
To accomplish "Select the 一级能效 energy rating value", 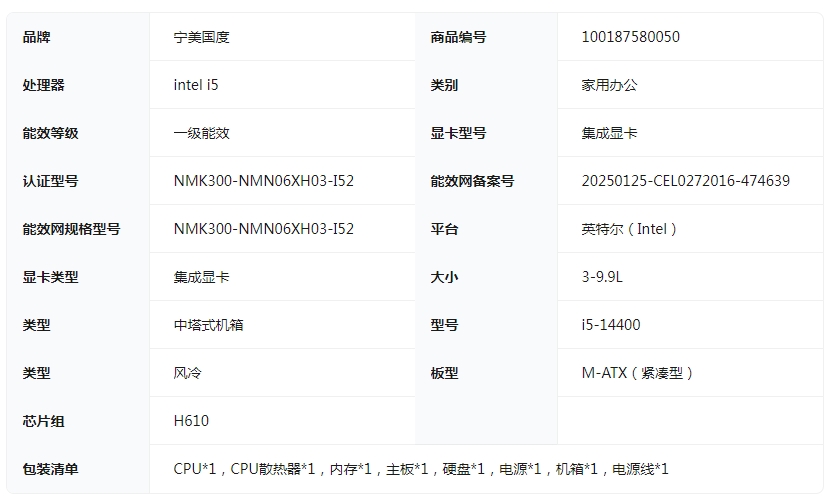I will (x=201, y=133).
